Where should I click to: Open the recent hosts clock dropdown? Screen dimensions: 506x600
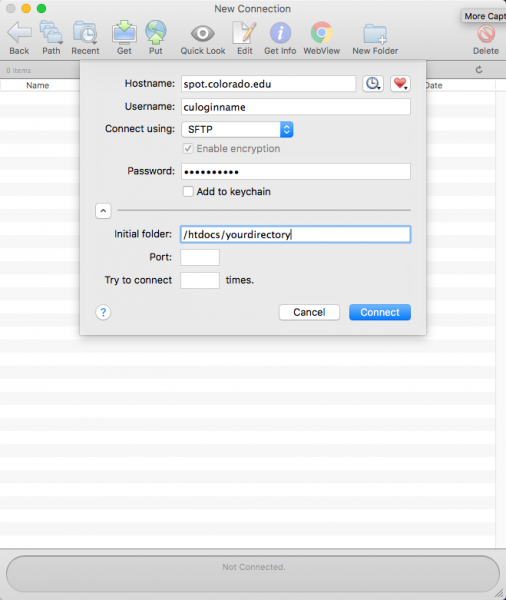pyautogui.click(x=373, y=84)
